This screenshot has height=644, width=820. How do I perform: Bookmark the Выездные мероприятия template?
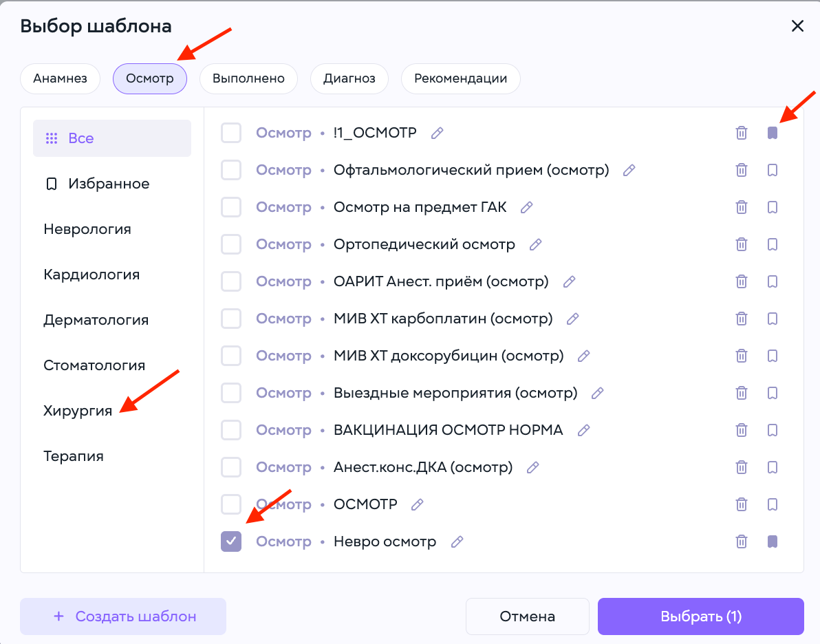(x=773, y=393)
